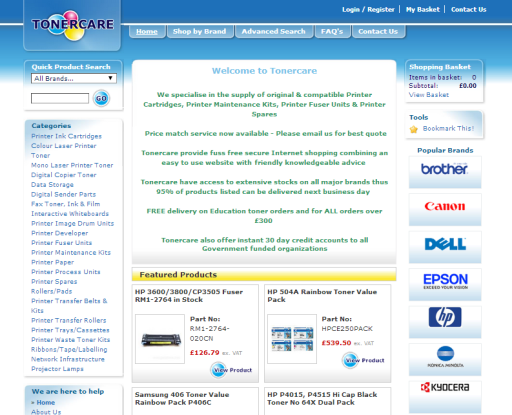The height and width of the screenshot is (415, 512).
Task: Open Printer Maintenance Kits category
Action: click(x=71, y=252)
